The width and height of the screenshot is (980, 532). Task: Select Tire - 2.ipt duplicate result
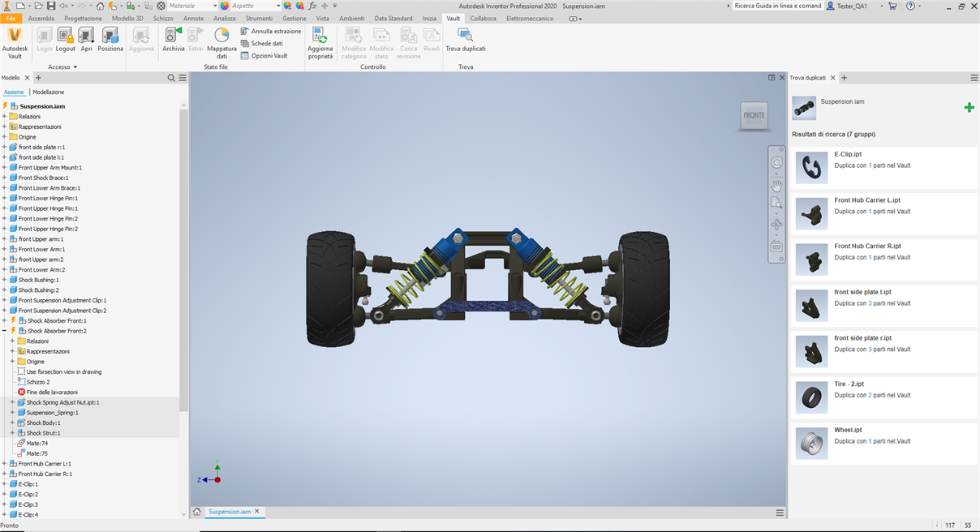(884, 397)
